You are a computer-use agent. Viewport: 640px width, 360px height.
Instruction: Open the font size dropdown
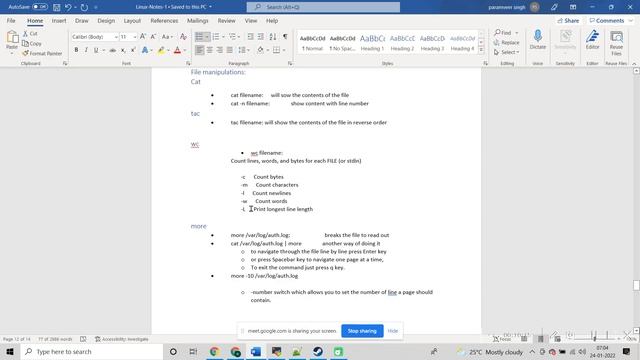click(135, 37)
